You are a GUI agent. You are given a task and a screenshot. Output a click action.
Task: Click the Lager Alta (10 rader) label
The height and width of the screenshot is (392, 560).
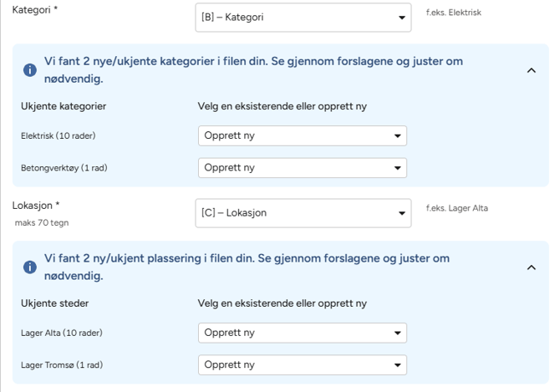[x=61, y=333]
